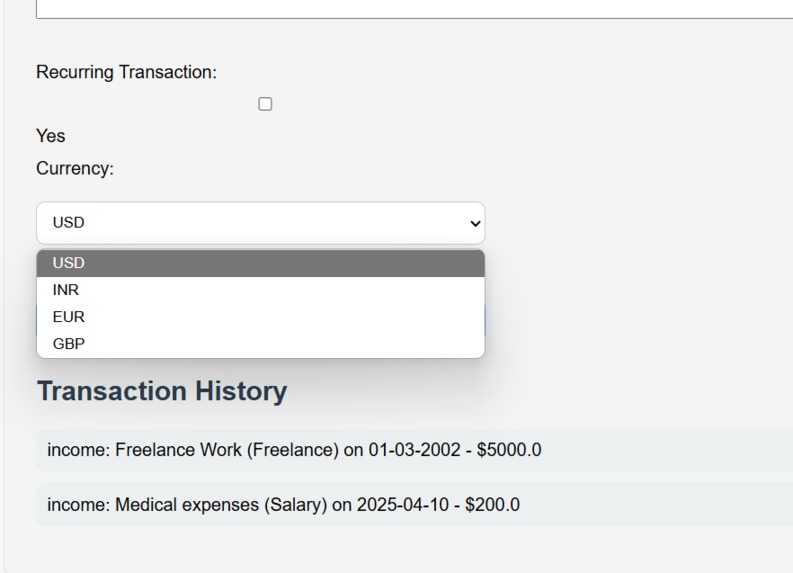793x573 pixels.
Task: Open the Medical expenses transaction entry
Action: coord(414,505)
